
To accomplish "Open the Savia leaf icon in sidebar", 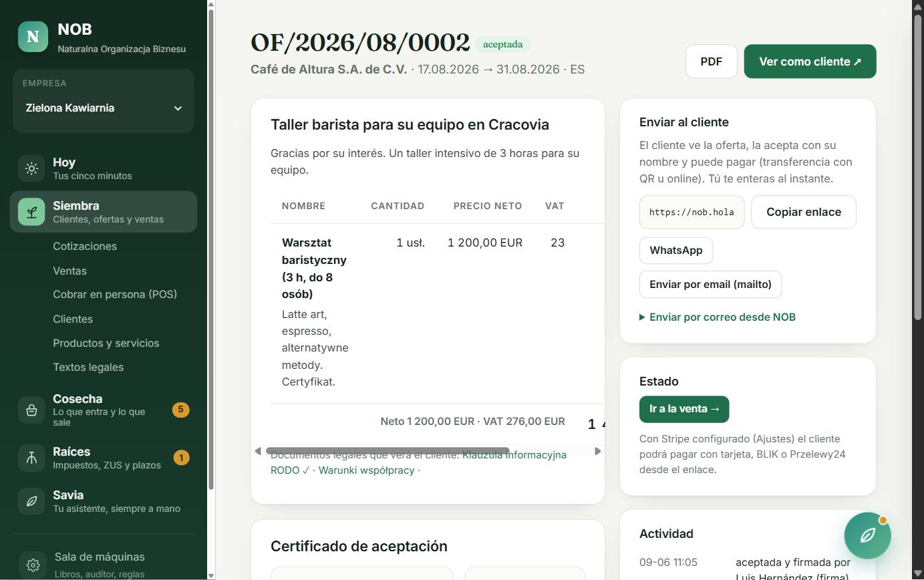I will [x=31, y=501].
